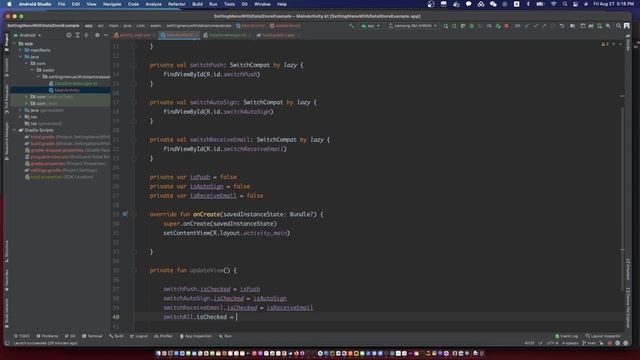This screenshot has width=640, height=360.
Task: Open the Problems tool window
Action: click(47, 336)
